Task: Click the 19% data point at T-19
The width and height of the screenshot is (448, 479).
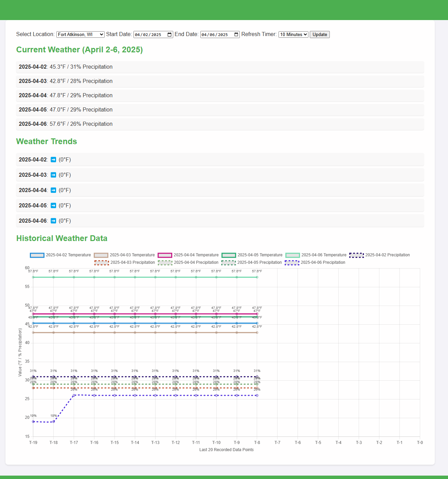Action: click(33, 422)
